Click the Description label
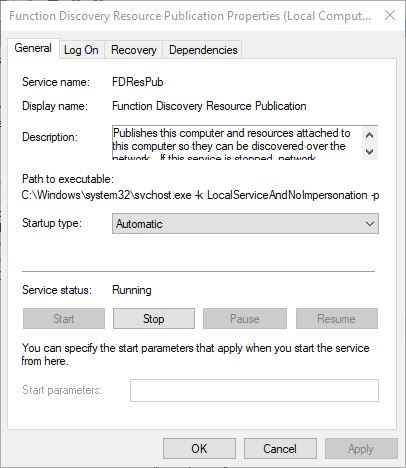406x468 pixels. (x=50, y=137)
